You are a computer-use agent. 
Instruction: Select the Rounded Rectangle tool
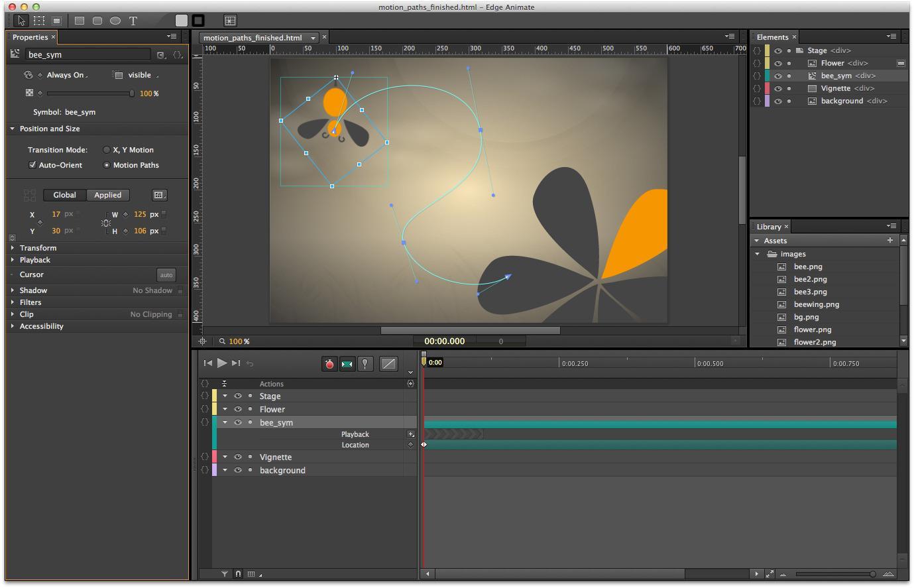pos(97,21)
